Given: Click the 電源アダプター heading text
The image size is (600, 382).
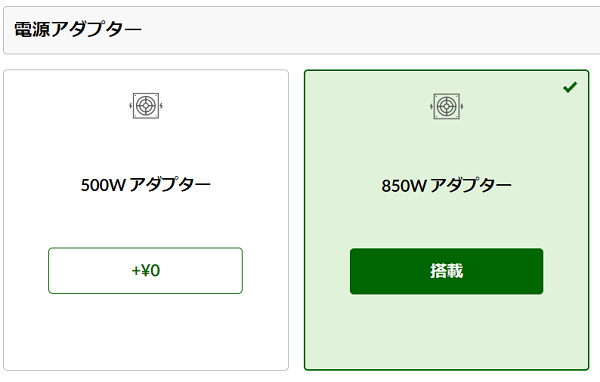Looking at the screenshot, I should [x=78, y=29].
